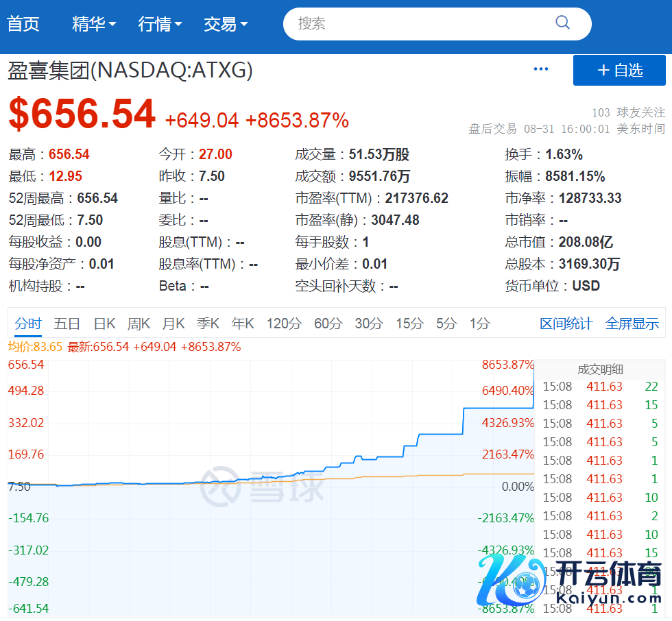Click 市净率 value 128733.33
The height and width of the screenshot is (621, 672).
coord(590,198)
